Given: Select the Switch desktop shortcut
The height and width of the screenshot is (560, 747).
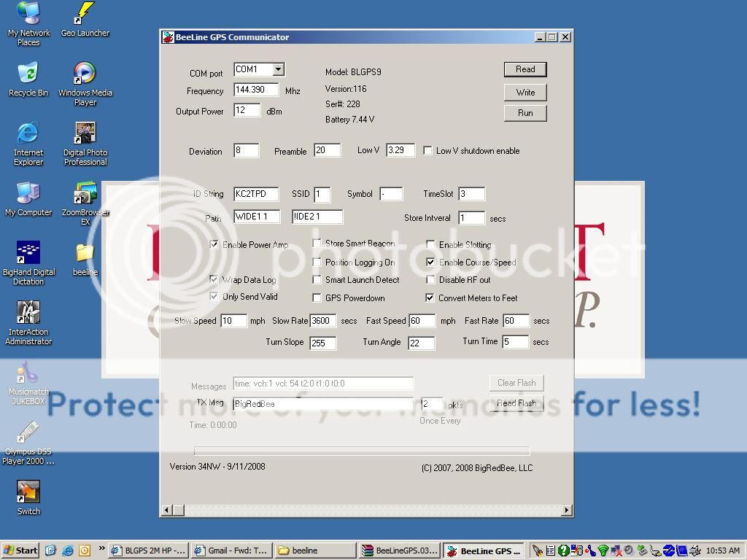Looking at the screenshot, I should 28,498.
